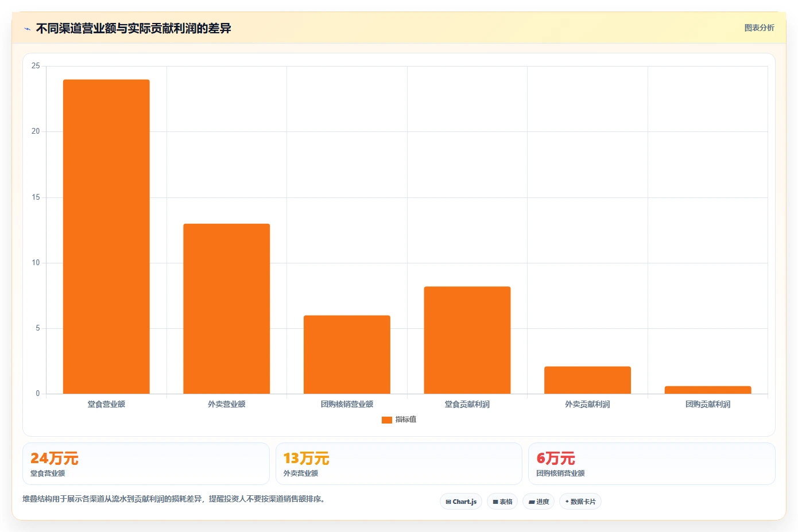
Task: Click the 外卖营业额 x-axis label
Action: (227, 405)
